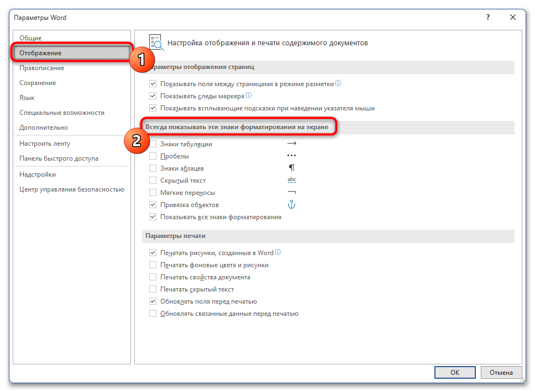Click the Настройка отображения и печати heading
Screen dimensions: 535x392
point(267,43)
